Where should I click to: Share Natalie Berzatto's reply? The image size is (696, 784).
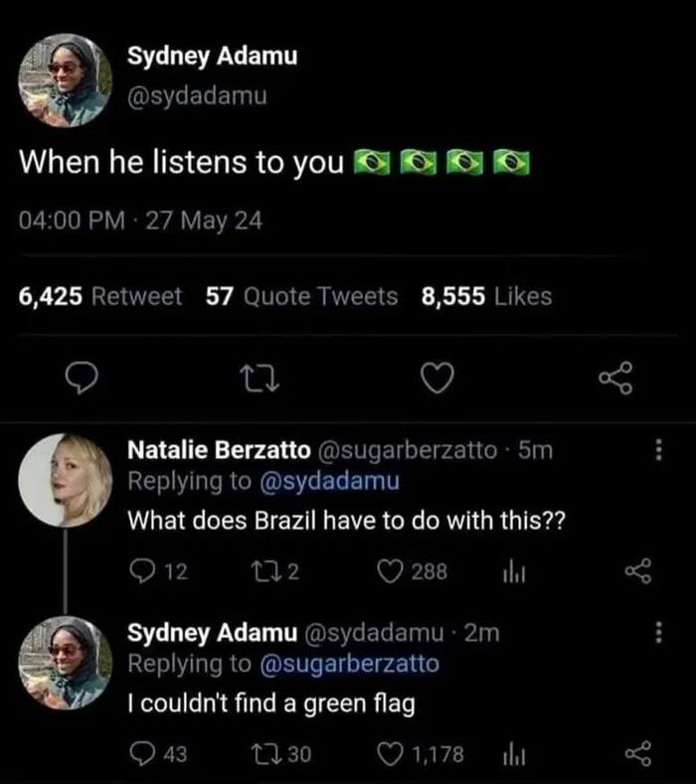click(x=638, y=571)
